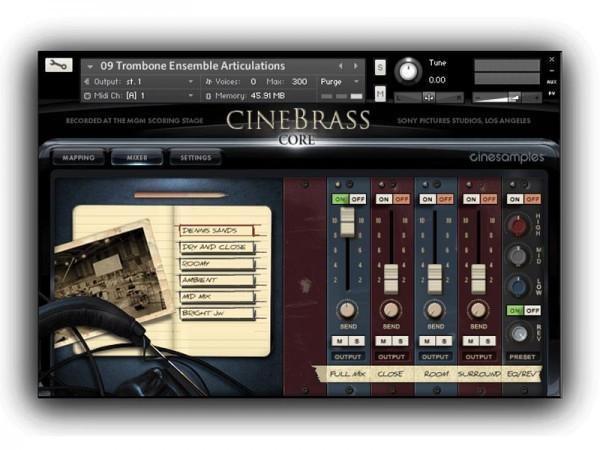600x450 pixels.
Task: Click the Room channel volume fader handle
Action: tap(435, 279)
